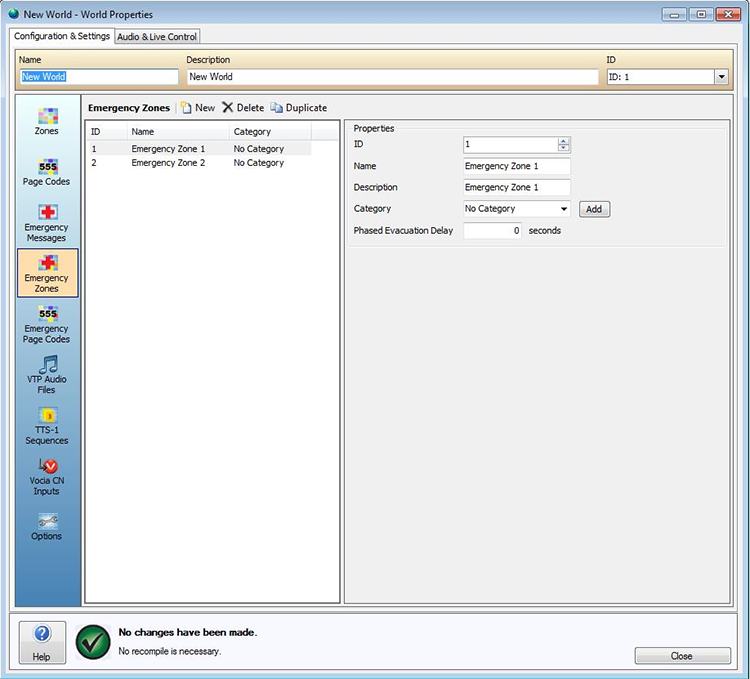
Task: Click the Phased Evacuation Delay field
Action: [493, 230]
